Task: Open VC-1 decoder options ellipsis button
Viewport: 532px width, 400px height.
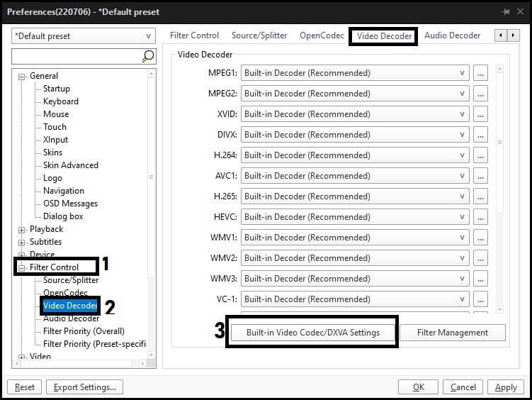Action: tap(480, 299)
